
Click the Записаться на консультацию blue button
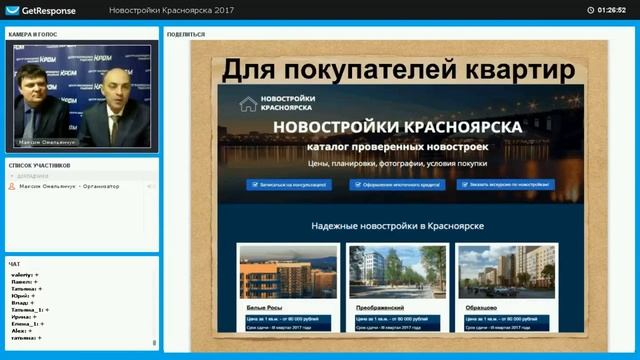click(x=289, y=185)
